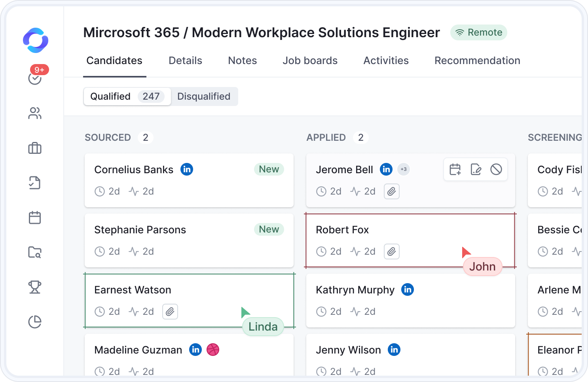Screen dimensions: 588x382
Task: Open Robert Fox candidate name
Action: click(x=342, y=230)
